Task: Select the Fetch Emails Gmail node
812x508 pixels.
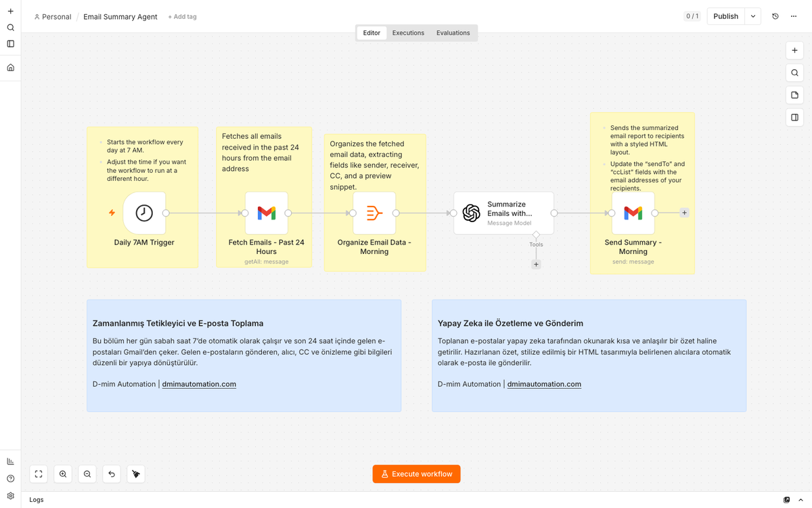Action: tap(267, 213)
